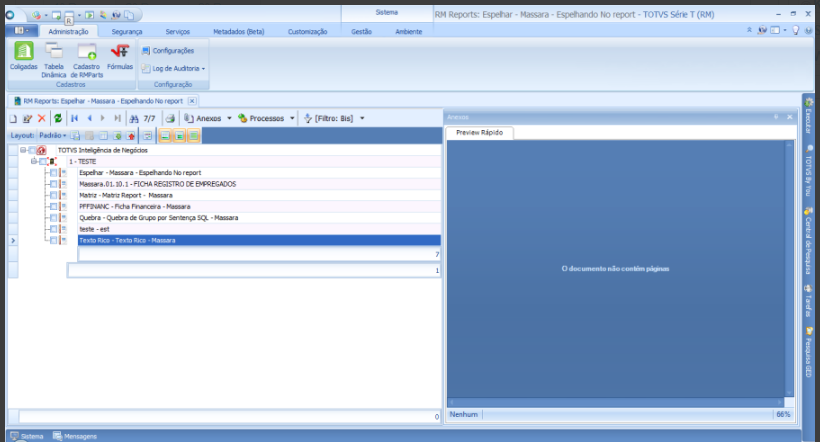Toggle the third highlighted orange panel button
The height and width of the screenshot is (442, 820).
193,136
